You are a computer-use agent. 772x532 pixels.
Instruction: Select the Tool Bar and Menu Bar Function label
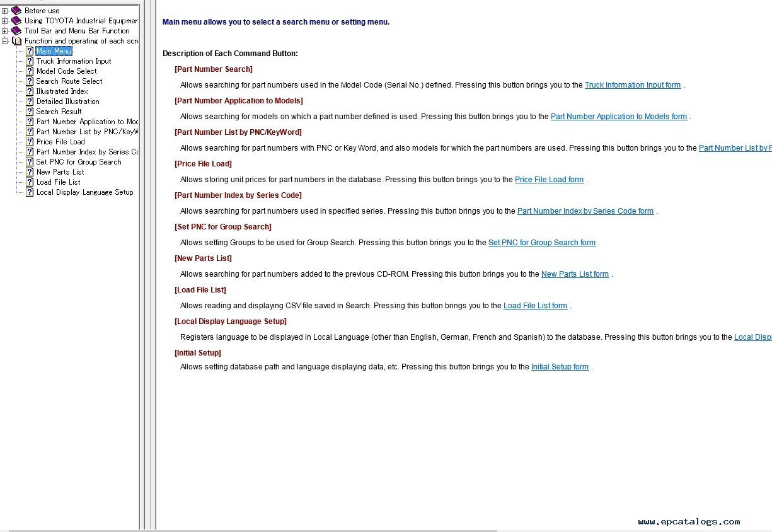[x=77, y=31]
